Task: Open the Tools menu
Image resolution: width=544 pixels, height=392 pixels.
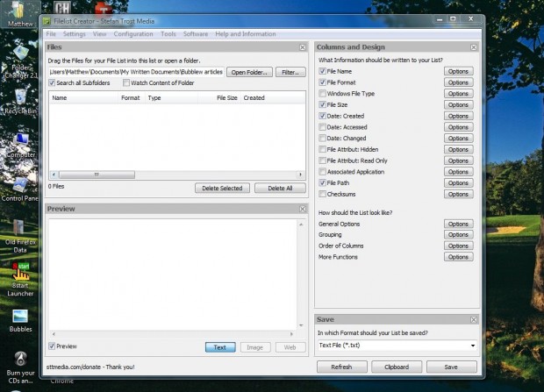Action: click(x=168, y=33)
